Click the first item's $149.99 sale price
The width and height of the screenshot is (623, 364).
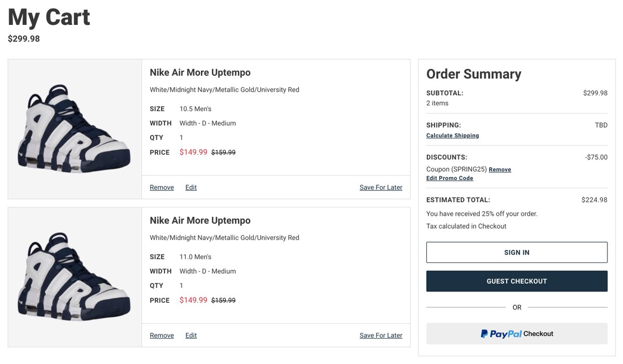click(x=193, y=152)
